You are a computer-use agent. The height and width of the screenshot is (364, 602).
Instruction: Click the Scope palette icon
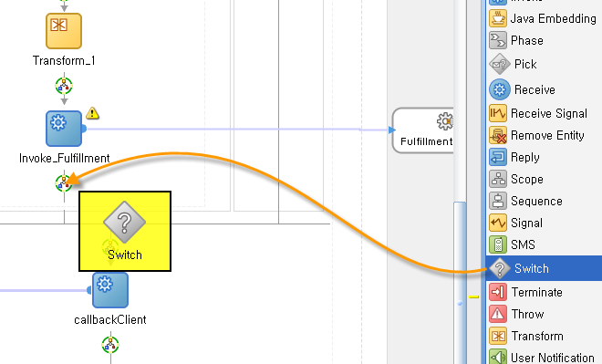[498, 179]
